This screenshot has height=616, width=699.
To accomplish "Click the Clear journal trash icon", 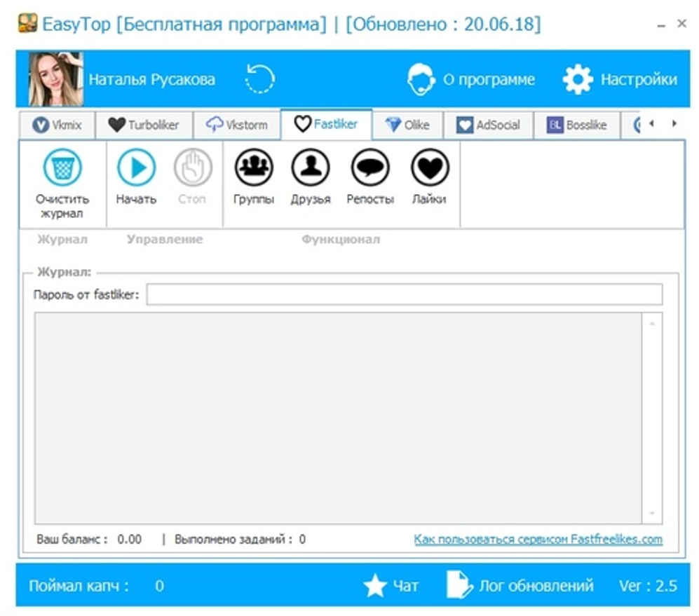I will pos(62,167).
